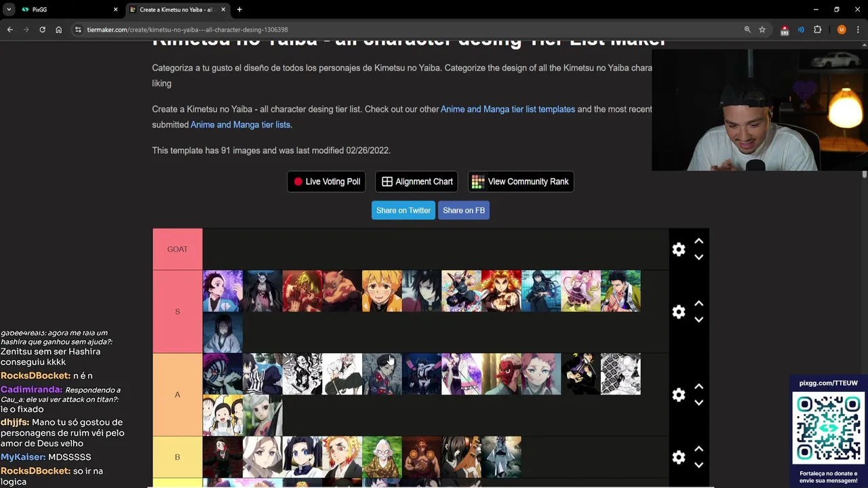The width and height of the screenshot is (868, 488).
Task: Click the blue sound wave extension icon
Action: [801, 30]
